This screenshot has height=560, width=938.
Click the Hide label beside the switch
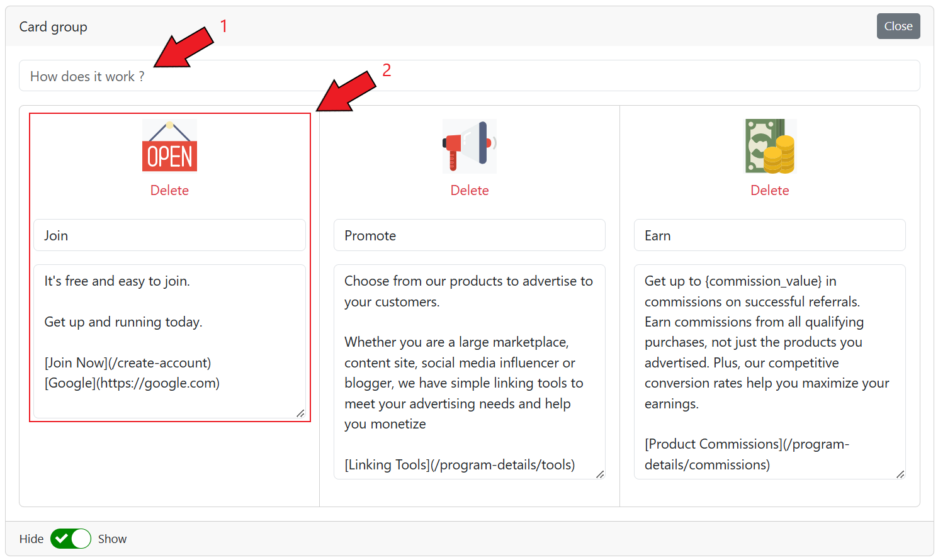(31, 539)
